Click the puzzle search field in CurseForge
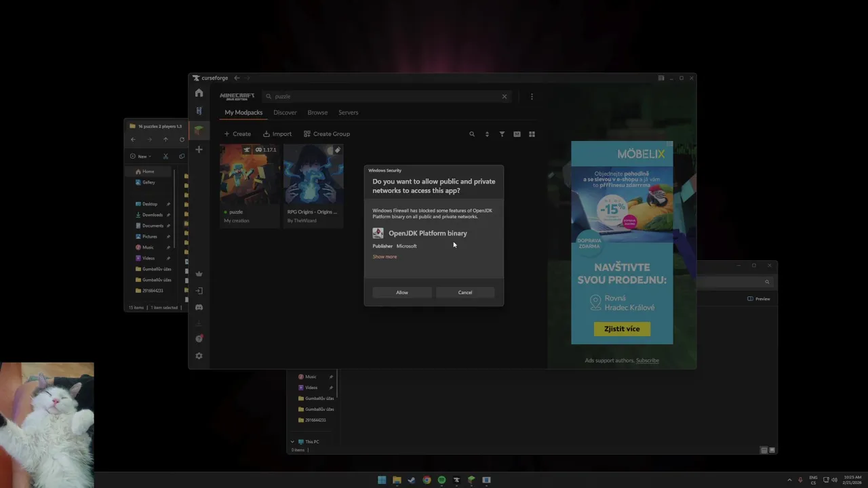Viewport: 868px width, 488px height. tap(387, 96)
